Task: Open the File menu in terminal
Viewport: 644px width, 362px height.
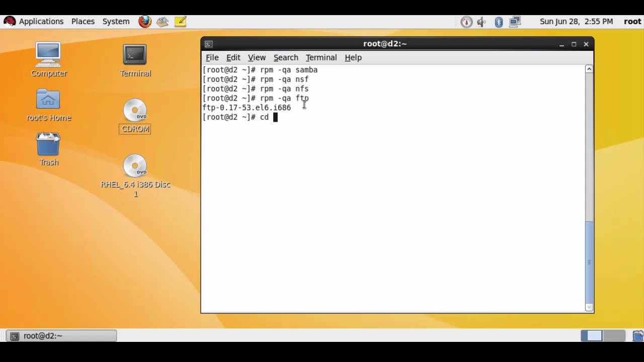Action: [212, 57]
